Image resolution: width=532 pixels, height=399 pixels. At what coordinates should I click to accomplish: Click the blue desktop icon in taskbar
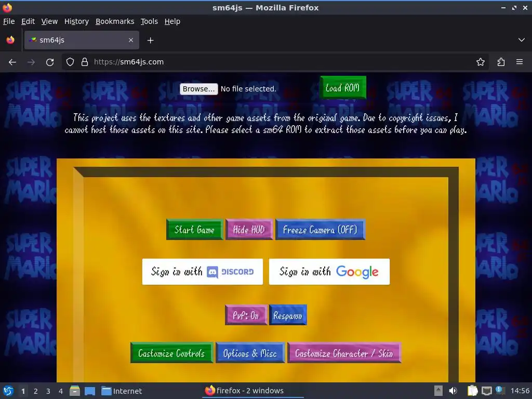point(90,391)
